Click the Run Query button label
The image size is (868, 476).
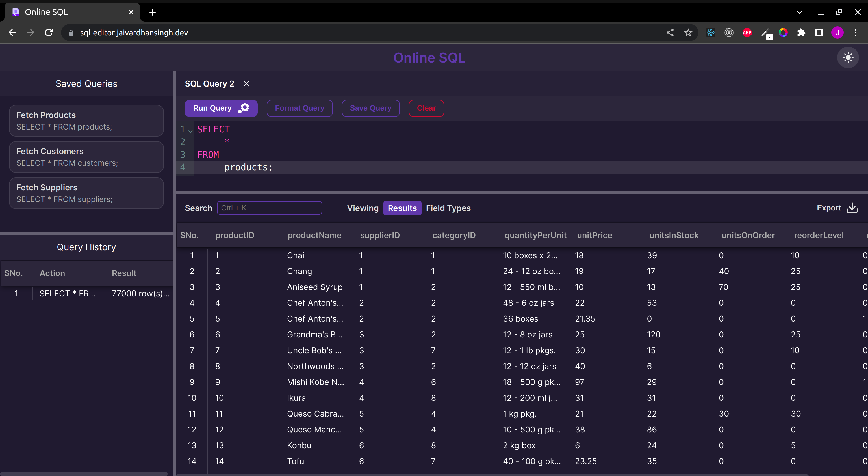pos(212,108)
